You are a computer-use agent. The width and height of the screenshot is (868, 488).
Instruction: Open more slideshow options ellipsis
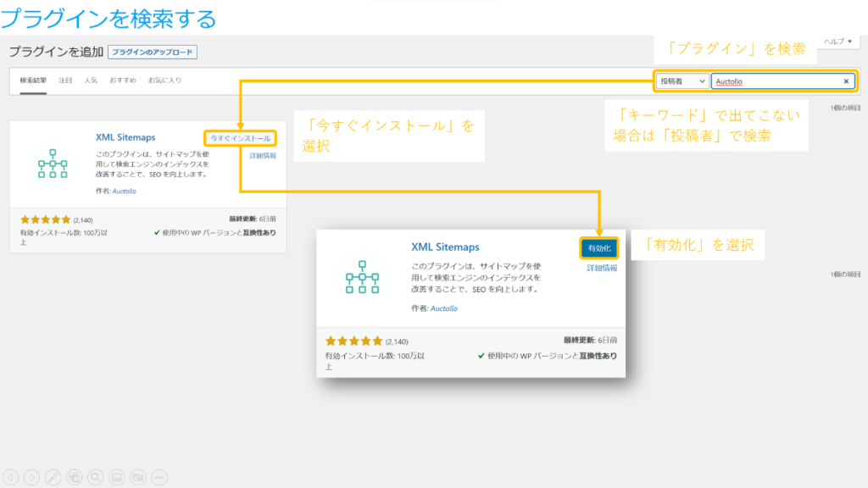(x=159, y=477)
